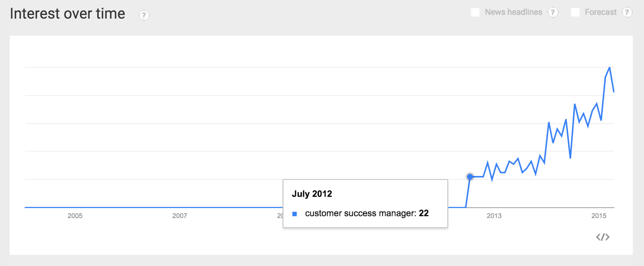Click the customer success manager tooltip text

tap(361, 213)
